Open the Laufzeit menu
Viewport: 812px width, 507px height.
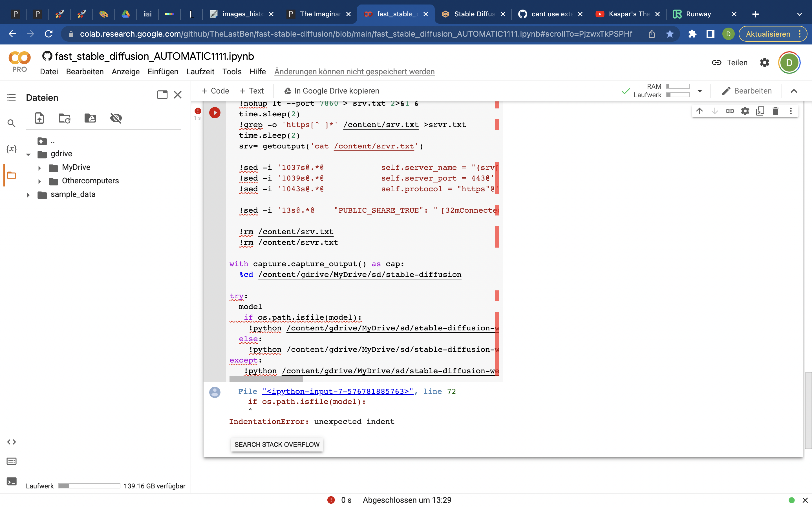(200, 72)
